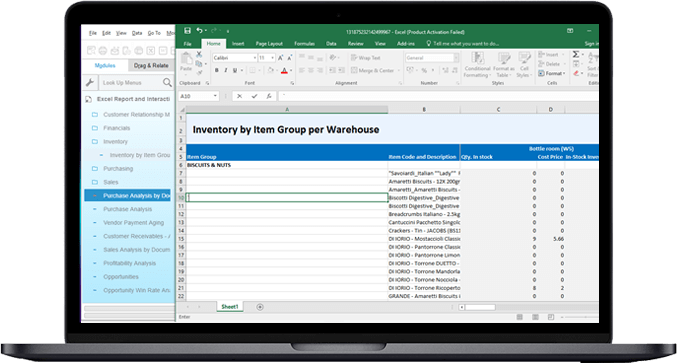Open the Review ribbon tab
This screenshot has height=363, width=677.
pos(355,44)
